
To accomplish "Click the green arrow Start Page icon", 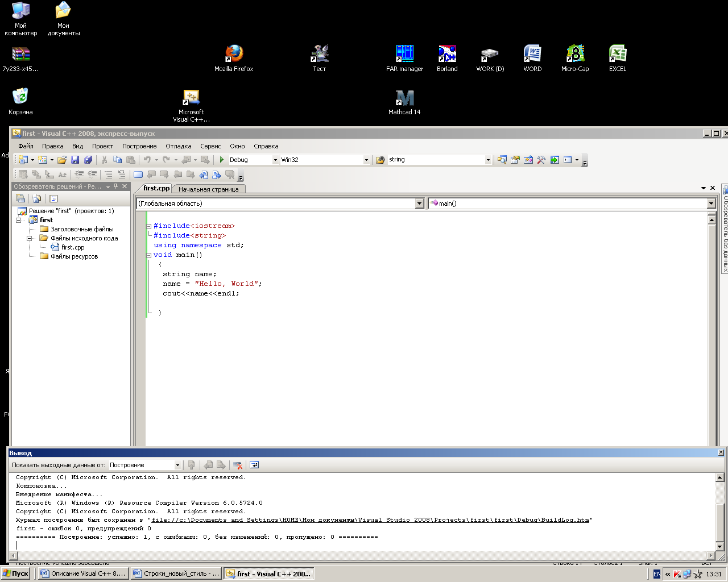I will (x=555, y=160).
